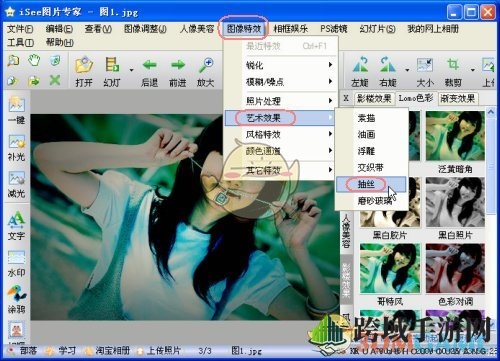The width and height of the screenshot is (500, 361).
Task: Open the dropdown arrow beside 幻灯
Action: point(131,70)
